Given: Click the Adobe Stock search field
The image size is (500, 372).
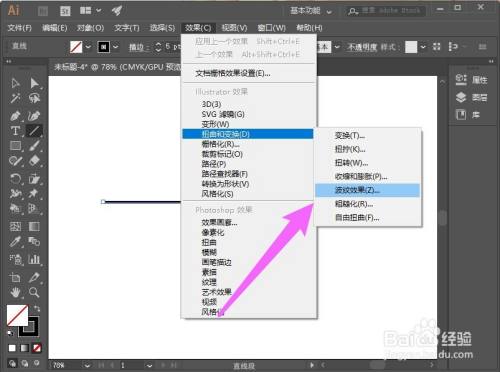Looking at the screenshot, I should click(x=385, y=11).
